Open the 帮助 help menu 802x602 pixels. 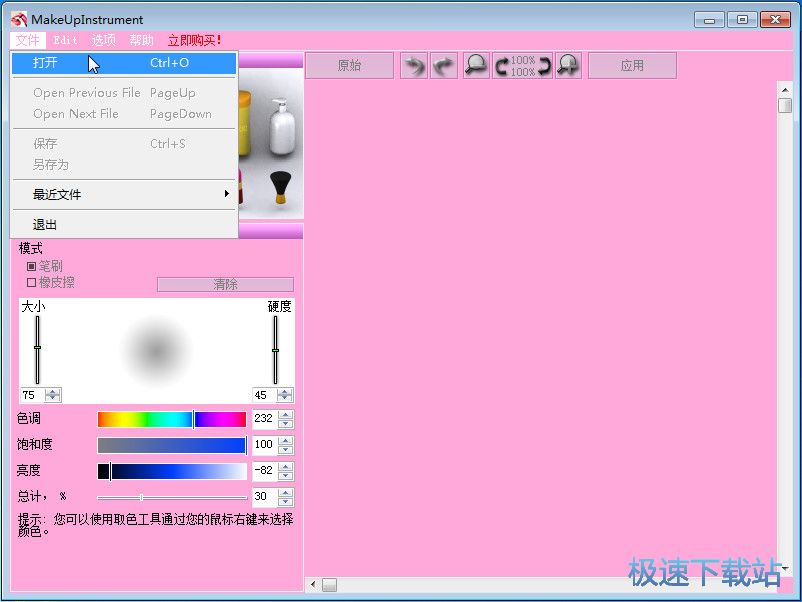click(x=141, y=40)
